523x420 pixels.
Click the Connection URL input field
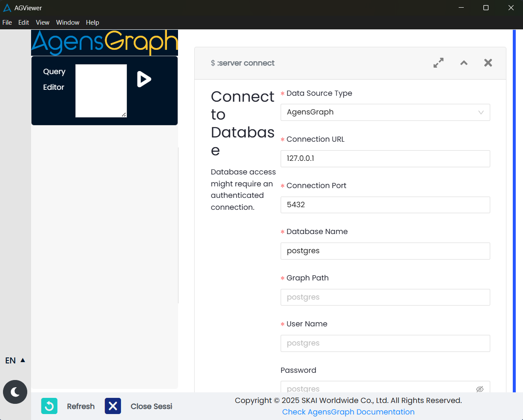point(385,159)
